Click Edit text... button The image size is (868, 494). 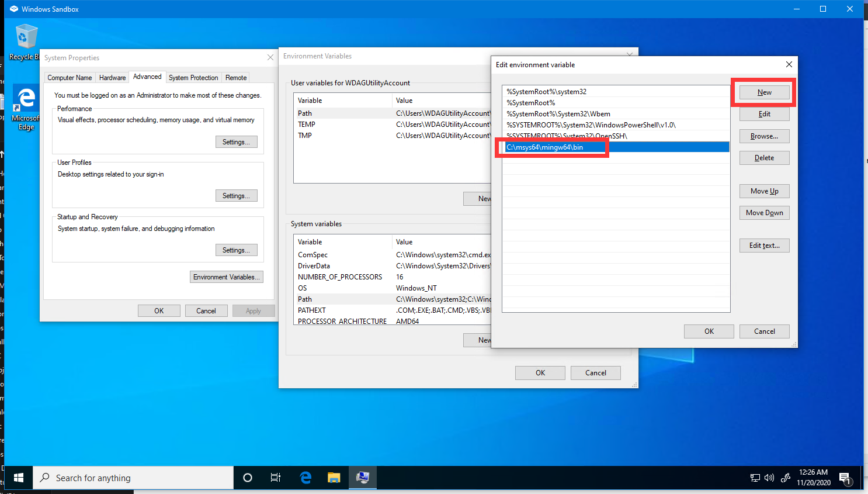click(764, 246)
